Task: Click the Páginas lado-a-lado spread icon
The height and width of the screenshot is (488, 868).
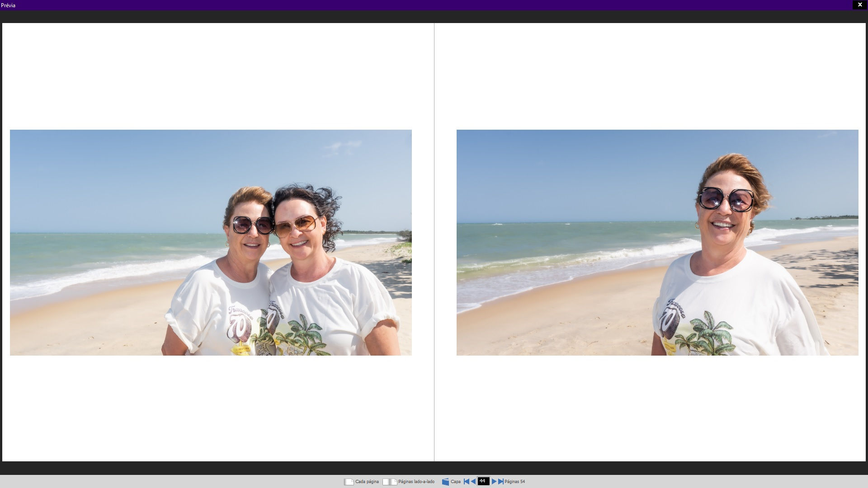Action: point(389,482)
